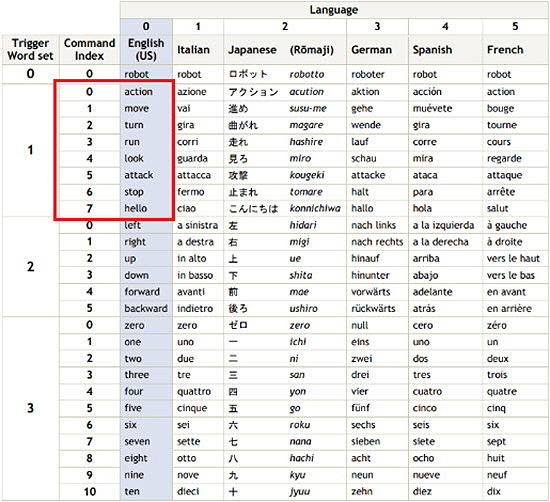This screenshot has height=502, width=550.
Task: Click the 'Italian' column header
Action: click(x=193, y=50)
